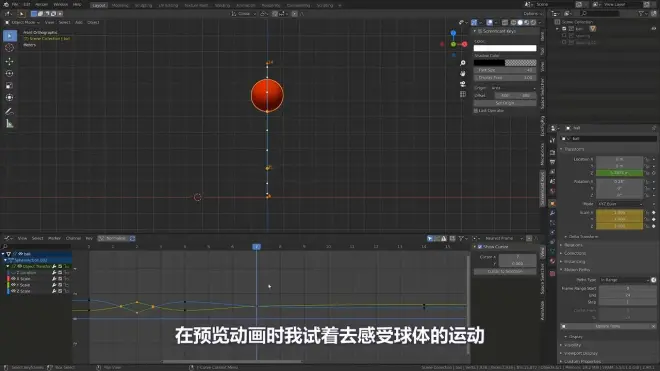Click the Set Origin button
660x371 pixels.
505,103
